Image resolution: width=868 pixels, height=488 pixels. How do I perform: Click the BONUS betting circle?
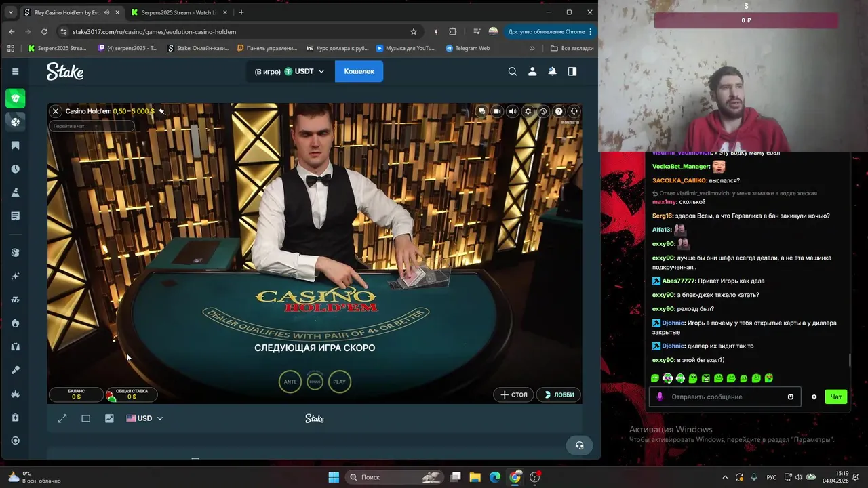pos(315,382)
